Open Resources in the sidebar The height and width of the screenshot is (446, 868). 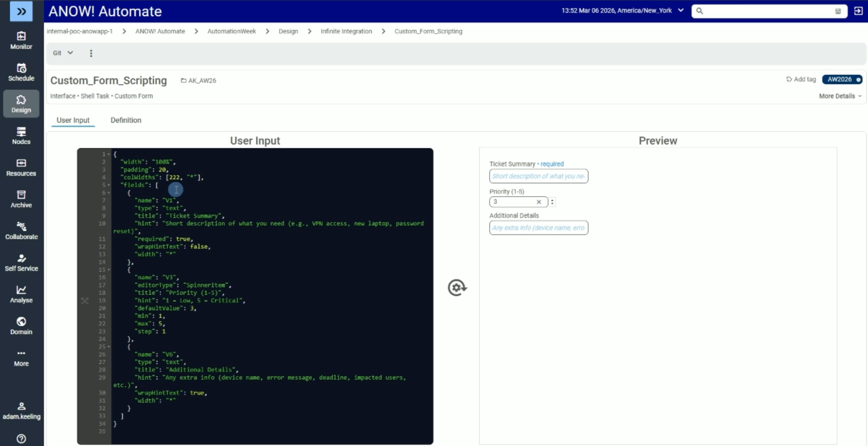coord(21,167)
